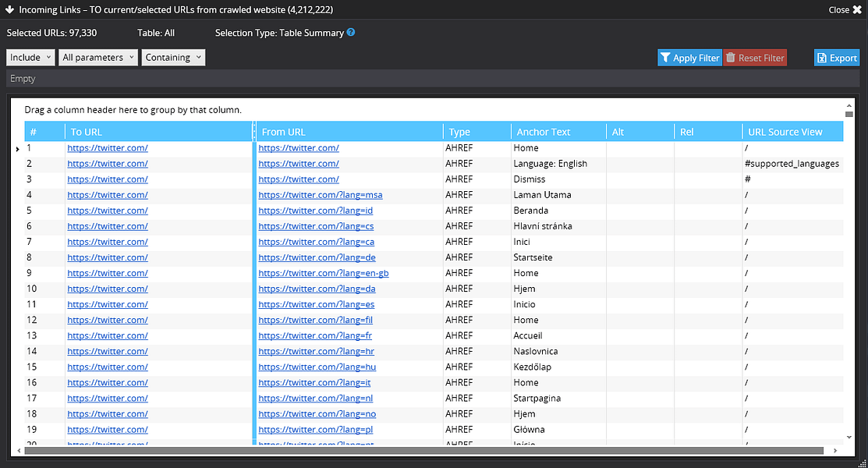Sort by the From URL column header

350,132
